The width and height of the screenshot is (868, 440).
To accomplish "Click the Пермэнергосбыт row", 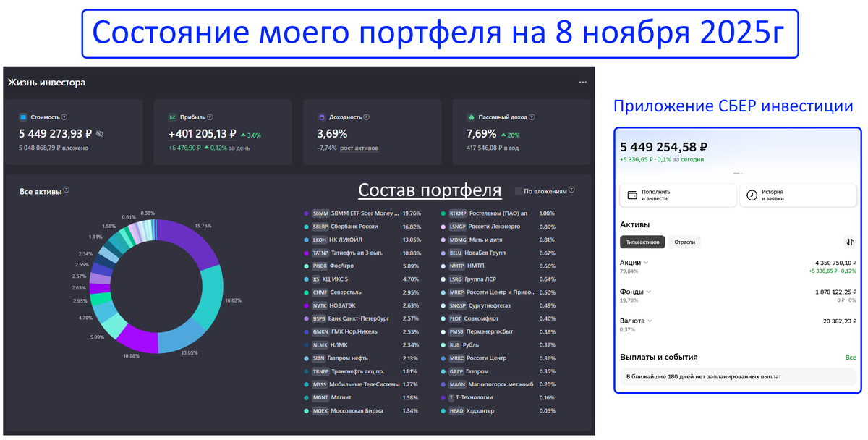I will tap(498, 331).
